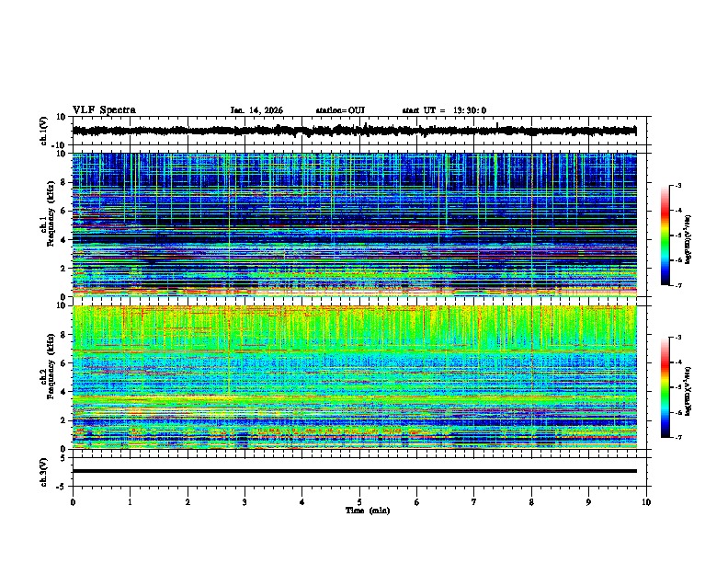The width and height of the screenshot is (728, 563).
Task: Click the "Time (min)" axis title
Action: pos(368,511)
